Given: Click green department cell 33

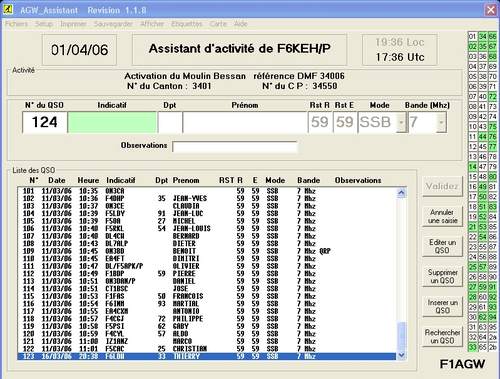Looking at the screenshot, I should click(x=473, y=347).
